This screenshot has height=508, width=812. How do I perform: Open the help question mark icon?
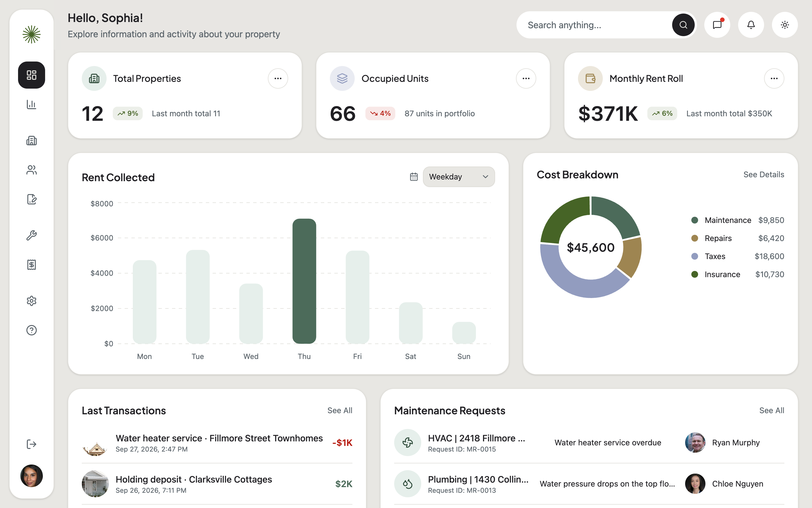(x=32, y=330)
